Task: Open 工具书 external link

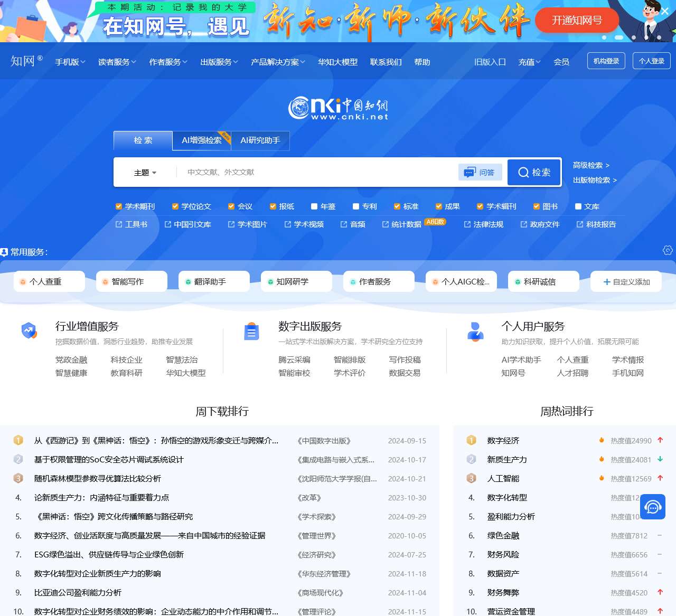Action: [x=132, y=224]
